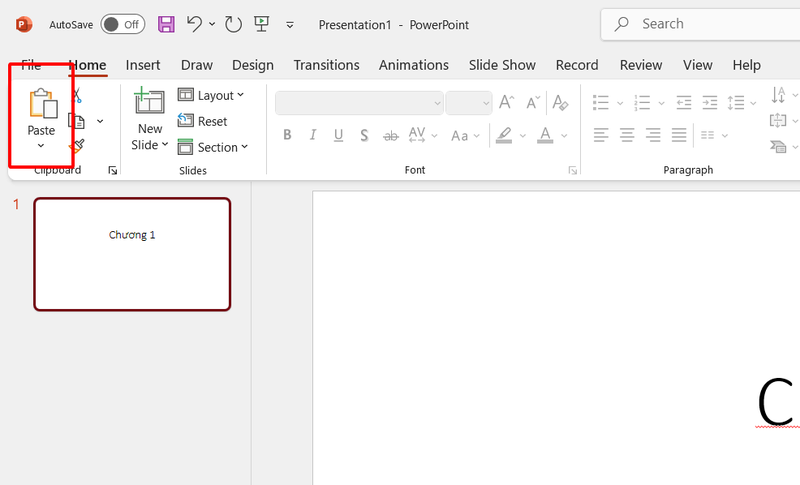Viewport: 800px width, 485px height.
Task: Open highlight color picker arrow
Action: (x=522, y=136)
